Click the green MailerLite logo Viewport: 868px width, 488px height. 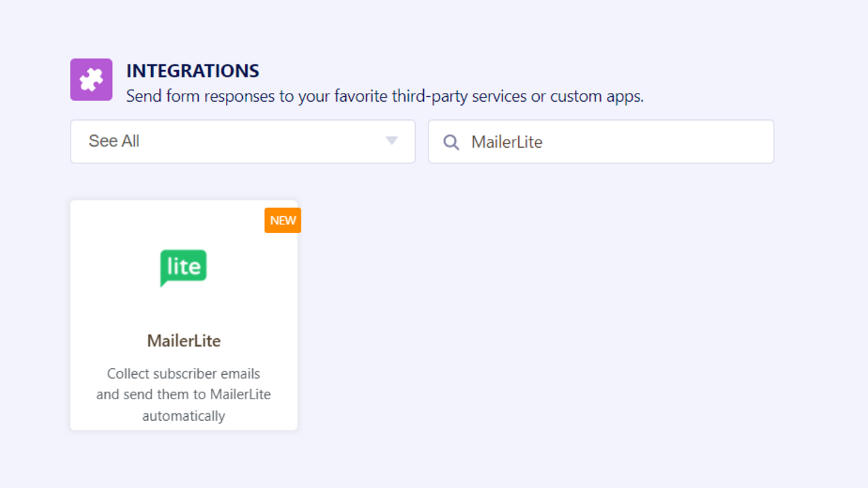[x=183, y=268]
